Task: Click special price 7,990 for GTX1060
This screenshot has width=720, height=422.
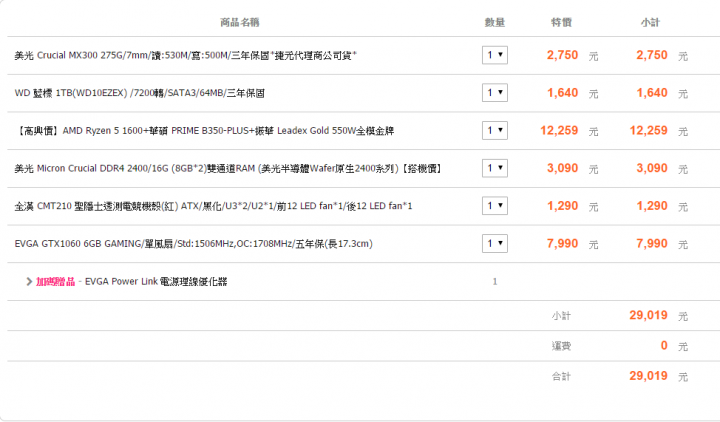Action: tap(562, 243)
